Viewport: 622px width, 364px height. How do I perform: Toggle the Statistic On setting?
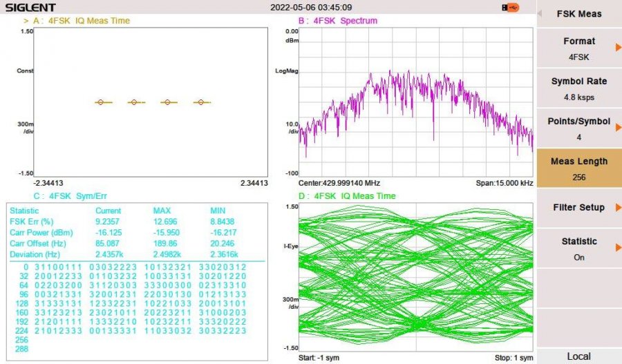click(x=578, y=249)
